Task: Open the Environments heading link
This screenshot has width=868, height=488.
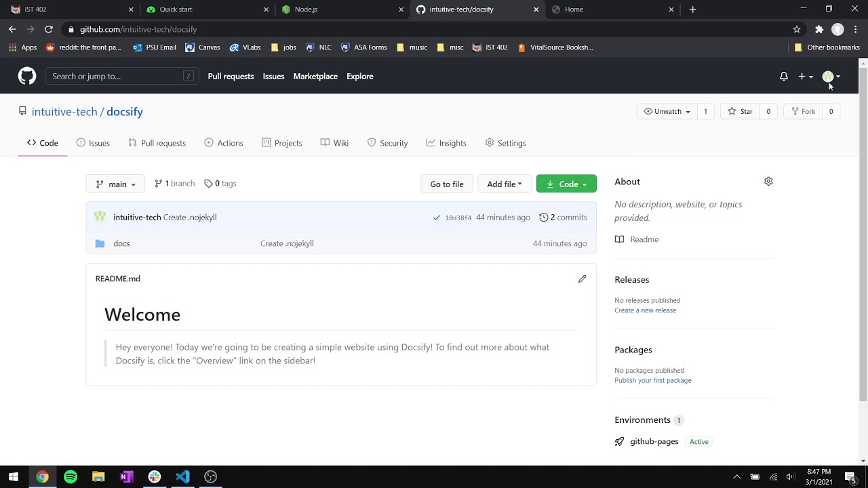Action: click(642, 420)
